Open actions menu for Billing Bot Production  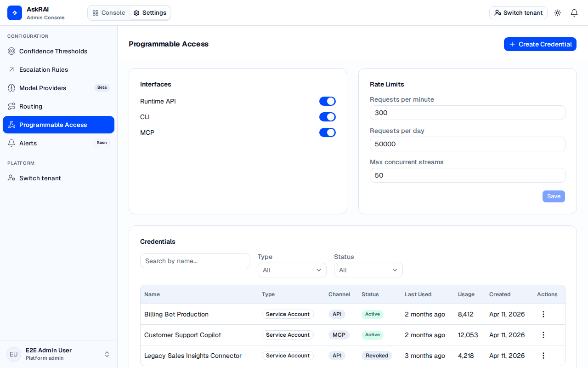[x=543, y=314]
